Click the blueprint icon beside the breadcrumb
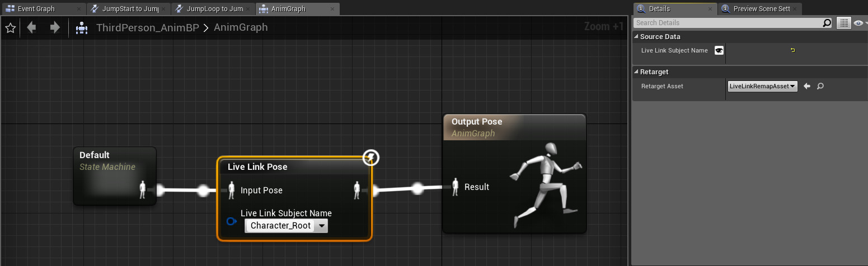The height and width of the screenshot is (266, 868). click(x=82, y=27)
